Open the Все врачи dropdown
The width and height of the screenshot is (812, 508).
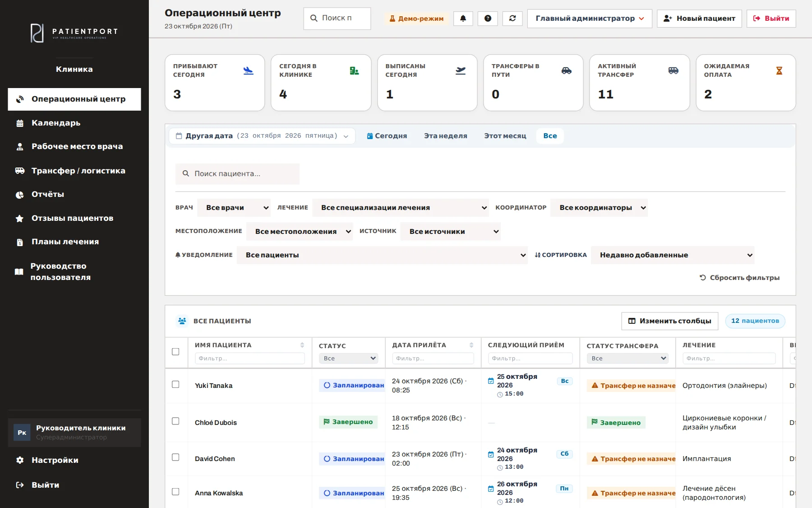pos(234,208)
